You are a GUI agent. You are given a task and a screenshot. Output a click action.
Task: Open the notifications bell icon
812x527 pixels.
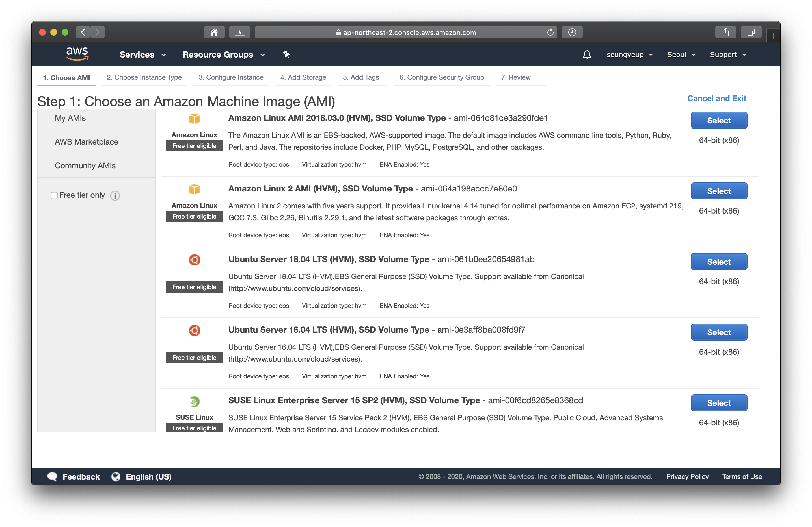click(586, 55)
